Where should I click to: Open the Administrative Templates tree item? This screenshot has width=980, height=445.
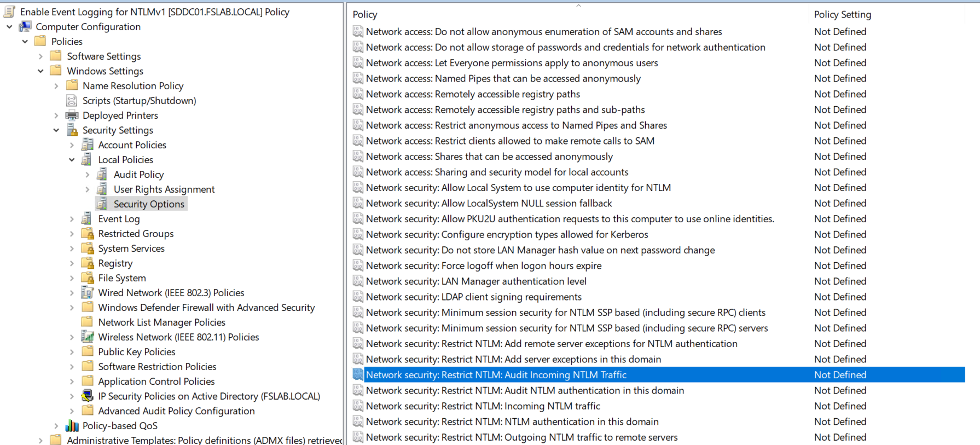[x=205, y=440]
